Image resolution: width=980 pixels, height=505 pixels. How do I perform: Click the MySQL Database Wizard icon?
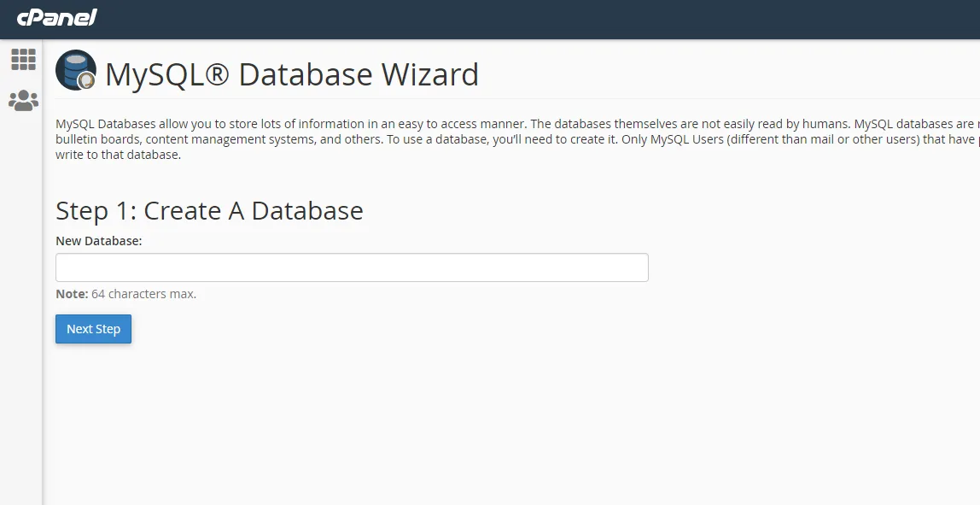click(x=76, y=70)
